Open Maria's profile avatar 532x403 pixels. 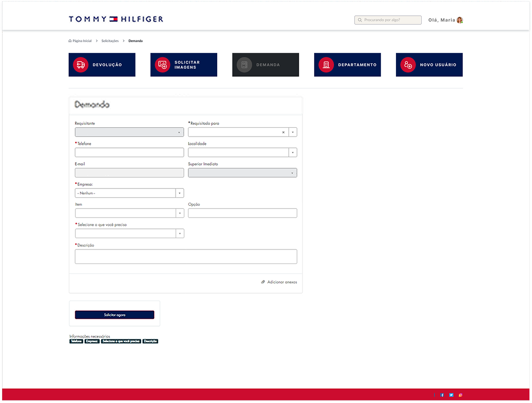coord(460,20)
